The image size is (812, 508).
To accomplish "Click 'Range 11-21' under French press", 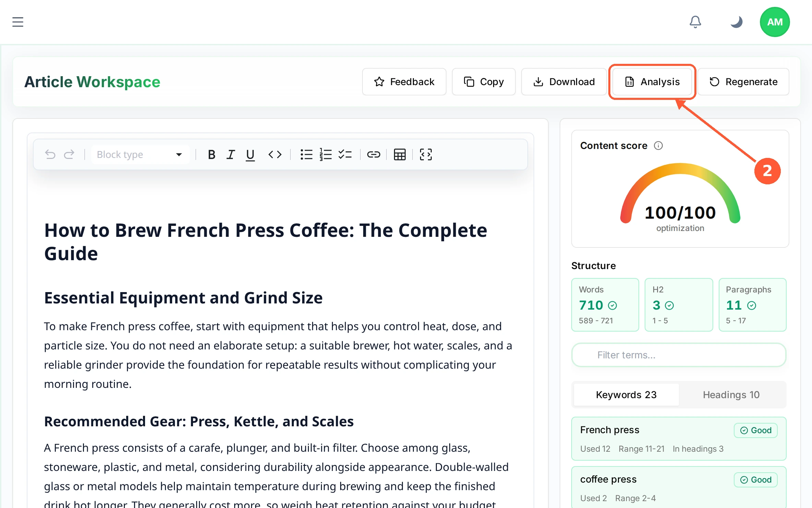I will [642, 449].
